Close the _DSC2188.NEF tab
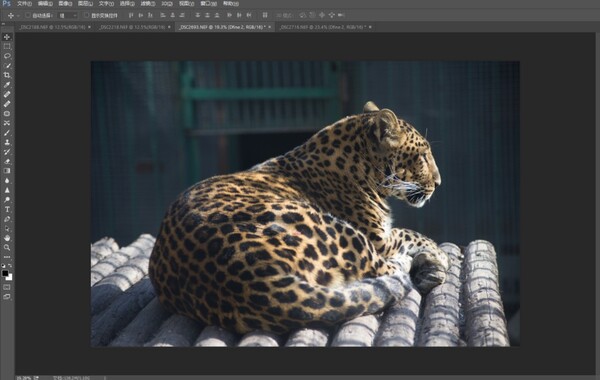The height and width of the screenshot is (380, 600). (x=89, y=27)
